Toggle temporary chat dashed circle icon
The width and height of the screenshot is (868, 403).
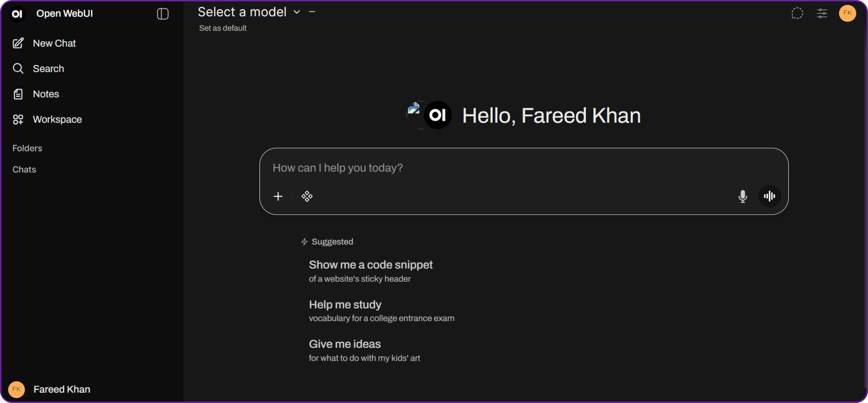pos(797,13)
